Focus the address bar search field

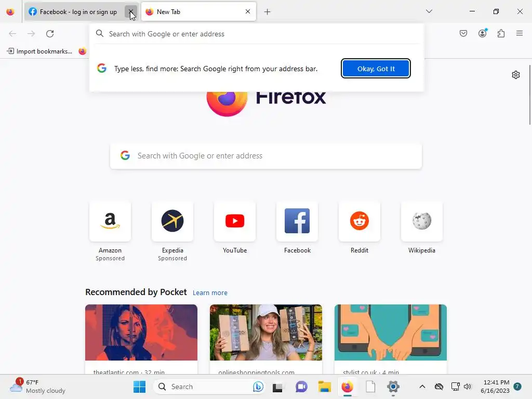257,34
